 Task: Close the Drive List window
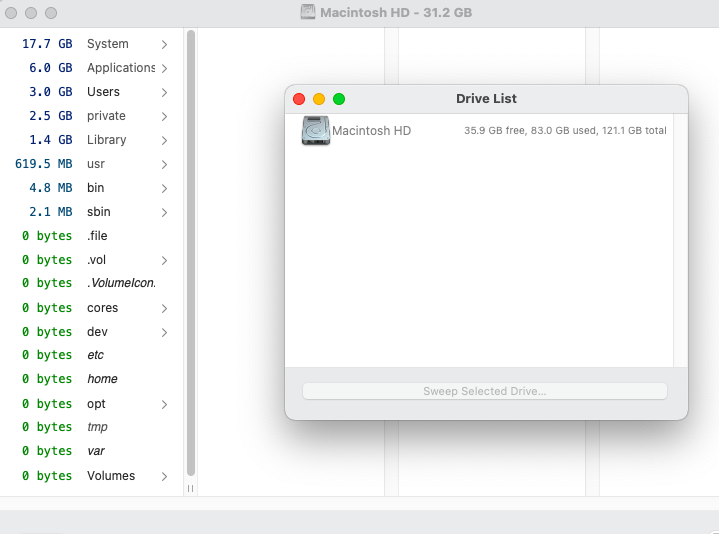(299, 99)
